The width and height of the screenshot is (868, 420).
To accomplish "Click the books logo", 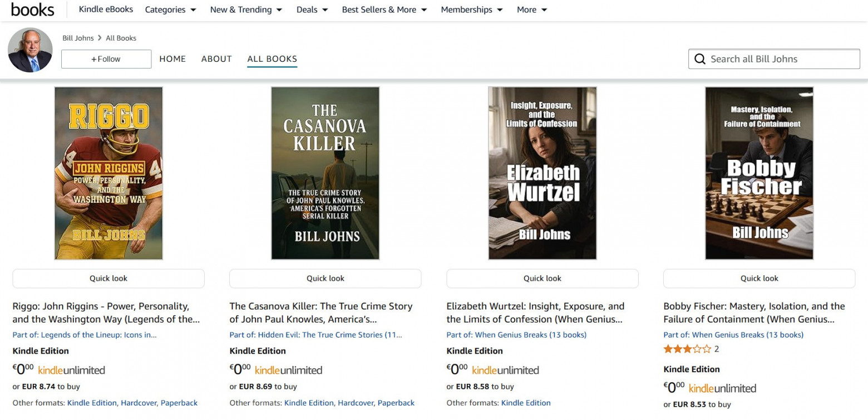I will coord(33,9).
